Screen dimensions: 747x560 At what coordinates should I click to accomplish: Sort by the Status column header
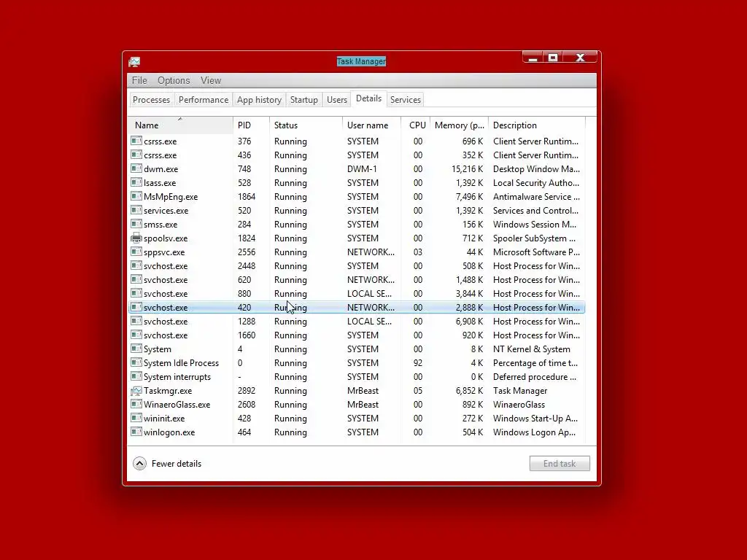click(306, 125)
